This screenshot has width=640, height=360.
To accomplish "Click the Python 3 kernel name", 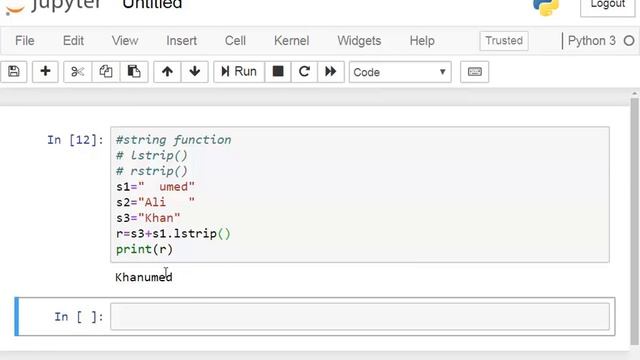I will [591, 41].
